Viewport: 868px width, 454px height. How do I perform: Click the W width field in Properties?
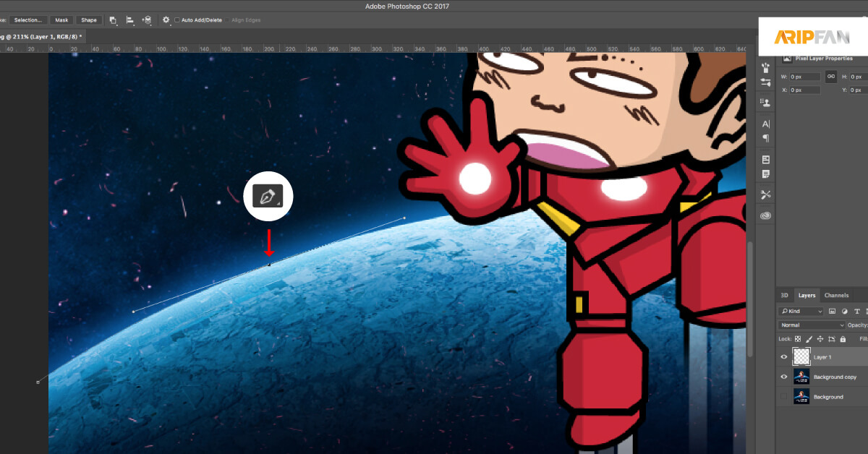coord(805,77)
